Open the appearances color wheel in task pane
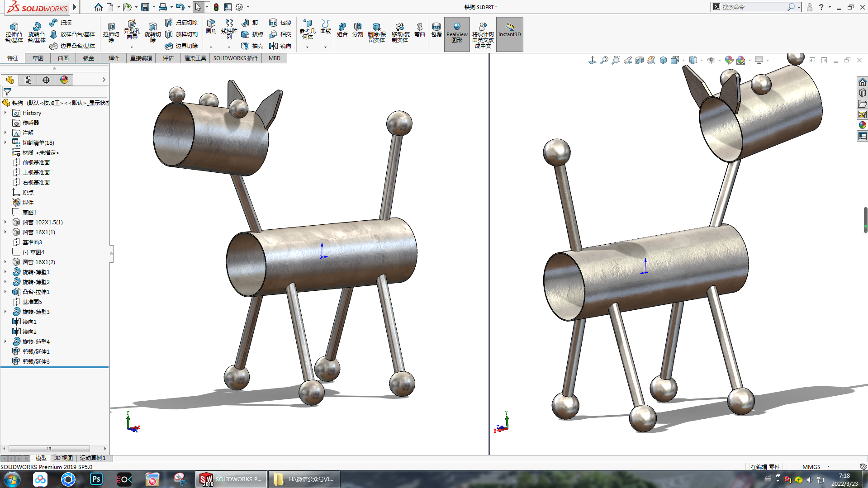Viewport: 868px width, 488px height. [862, 125]
